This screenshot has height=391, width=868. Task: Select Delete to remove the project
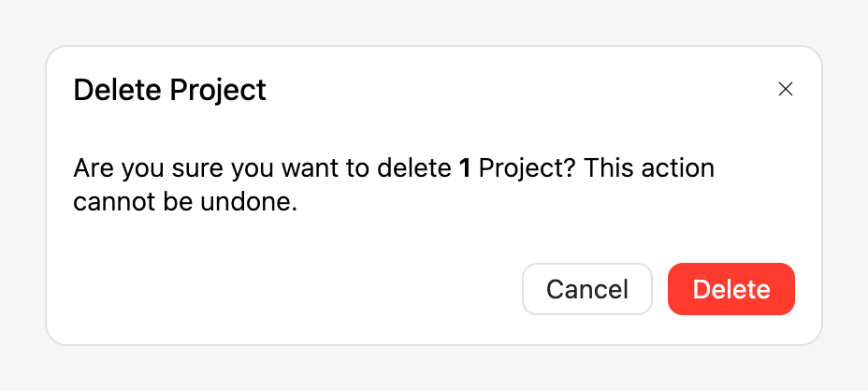point(731,289)
